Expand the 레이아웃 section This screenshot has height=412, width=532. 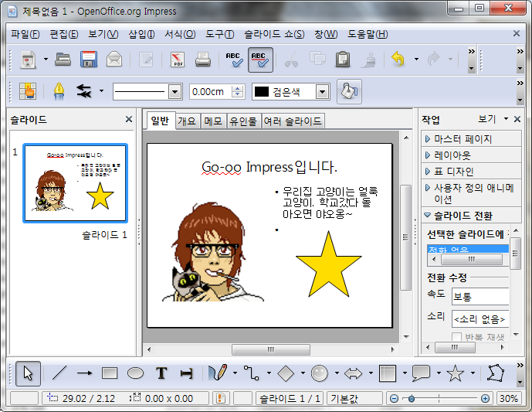coord(471,155)
